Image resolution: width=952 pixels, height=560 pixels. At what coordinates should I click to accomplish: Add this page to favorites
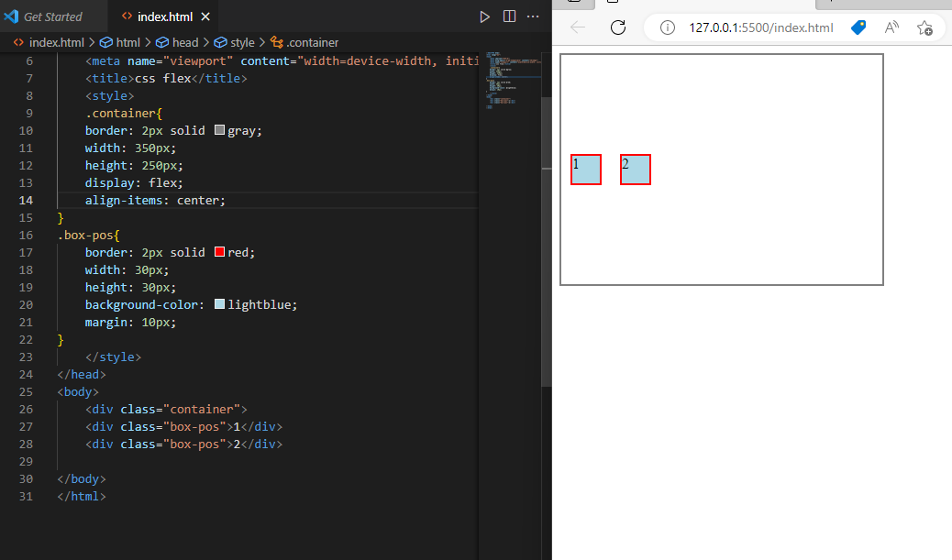924,27
